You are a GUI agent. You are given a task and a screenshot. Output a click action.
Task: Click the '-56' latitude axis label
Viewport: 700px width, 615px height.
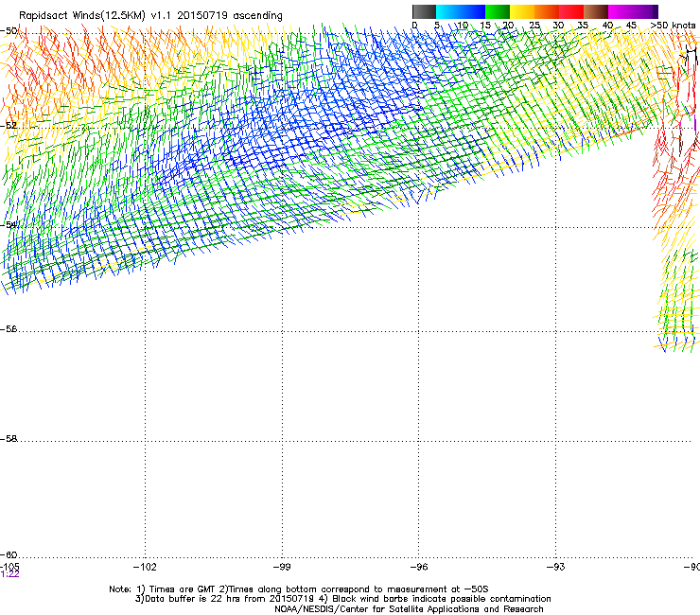9,329
